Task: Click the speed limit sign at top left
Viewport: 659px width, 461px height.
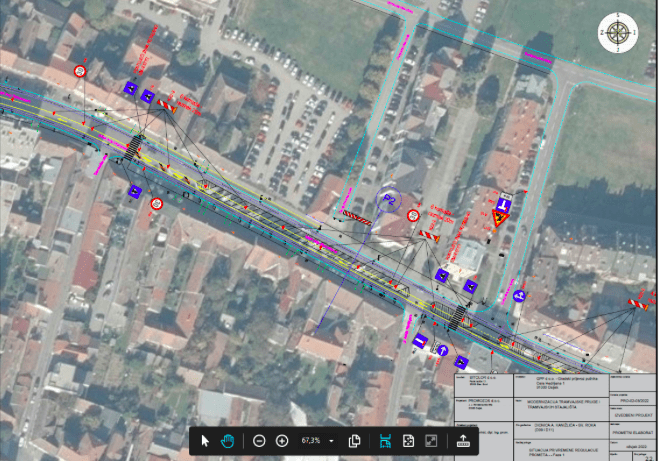Action: (x=80, y=71)
